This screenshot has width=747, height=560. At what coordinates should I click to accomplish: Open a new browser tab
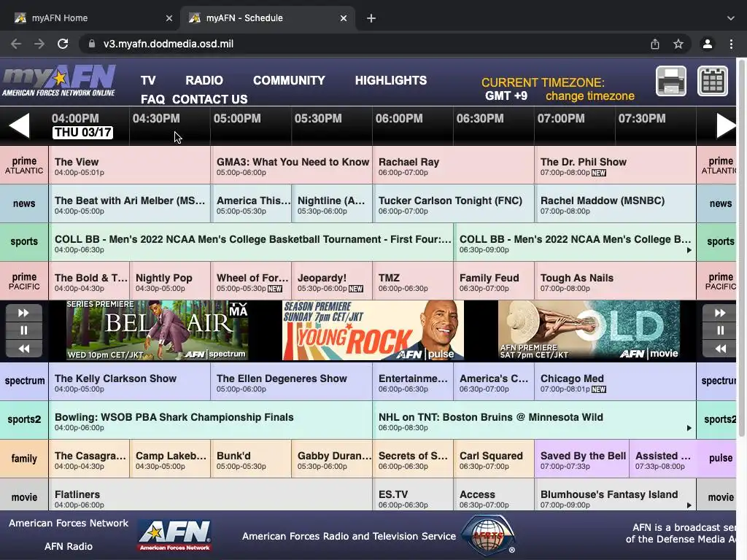(371, 18)
